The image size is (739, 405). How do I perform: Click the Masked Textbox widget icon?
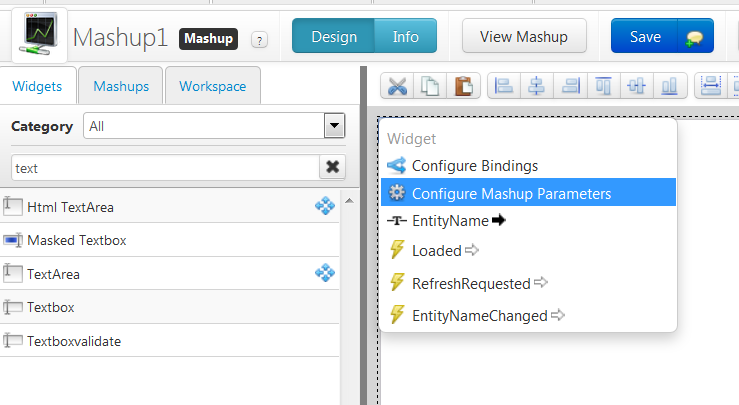point(13,240)
